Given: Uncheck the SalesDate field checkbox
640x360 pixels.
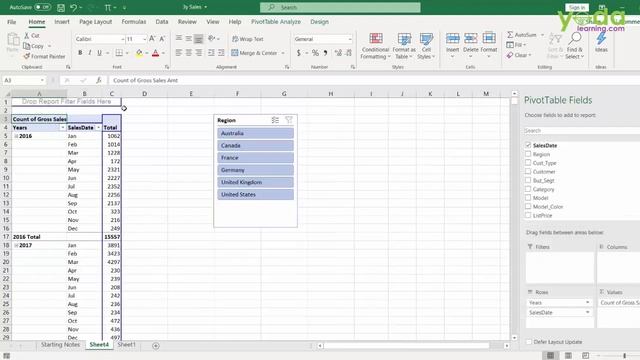Looking at the screenshot, I should tap(528, 145).
